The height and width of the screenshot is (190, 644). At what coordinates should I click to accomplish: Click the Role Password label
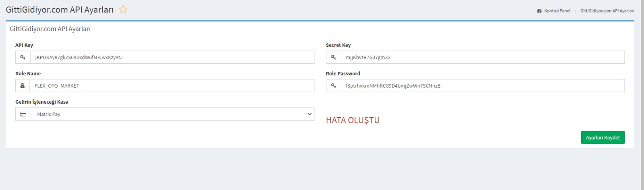coord(343,73)
